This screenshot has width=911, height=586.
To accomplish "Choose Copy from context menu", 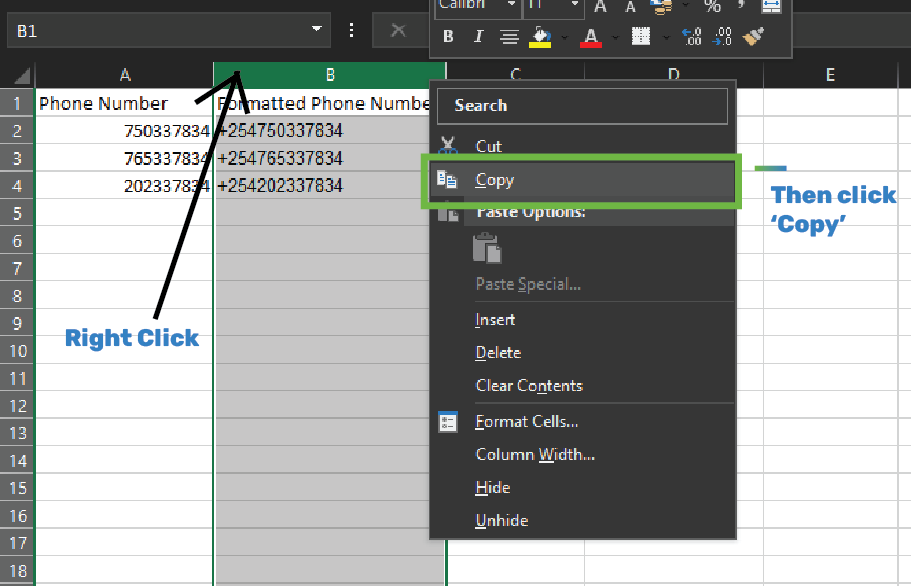I will click(x=583, y=180).
